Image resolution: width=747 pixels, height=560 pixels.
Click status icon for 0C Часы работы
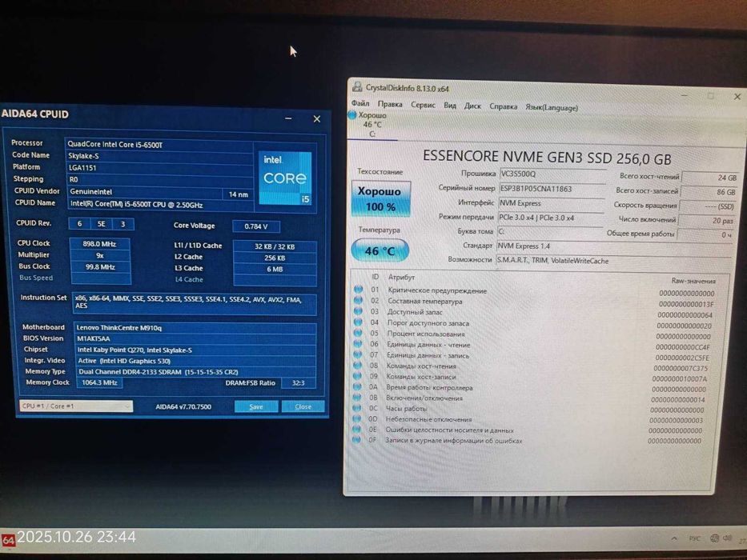coord(356,408)
